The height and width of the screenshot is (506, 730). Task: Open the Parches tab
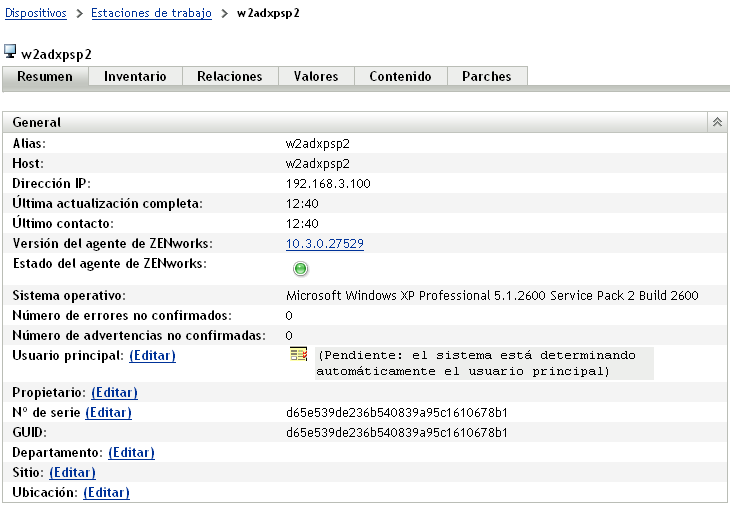(x=487, y=76)
